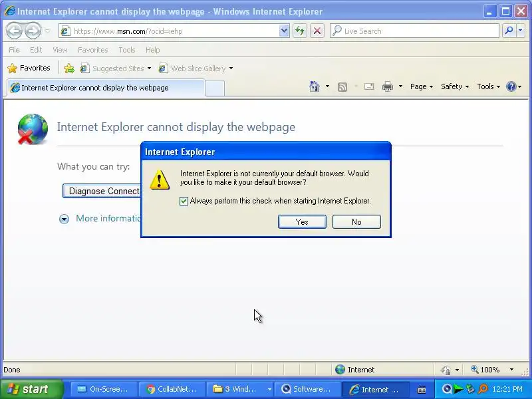Open the Help menu
The width and height of the screenshot is (532, 399).
(x=153, y=50)
